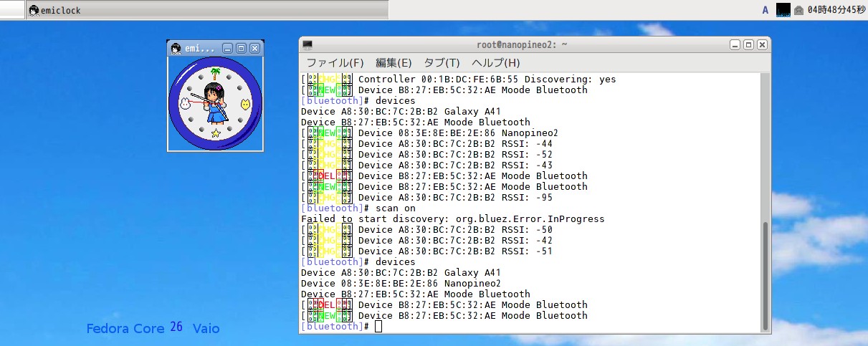Click the terminal vertical scrollbar thumb
Viewport: 868px width, 346px height.
pyautogui.click(x=765, y=272)
